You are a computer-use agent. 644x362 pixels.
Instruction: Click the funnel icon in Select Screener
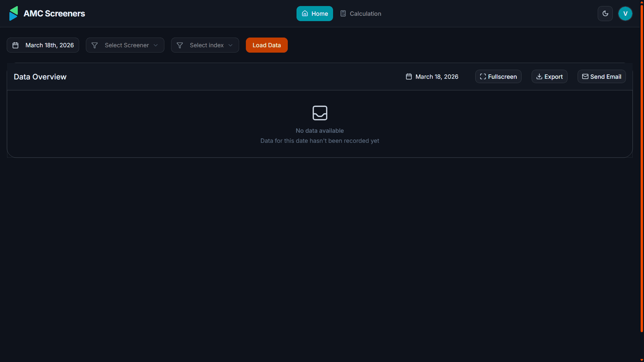tap(95, 45)
